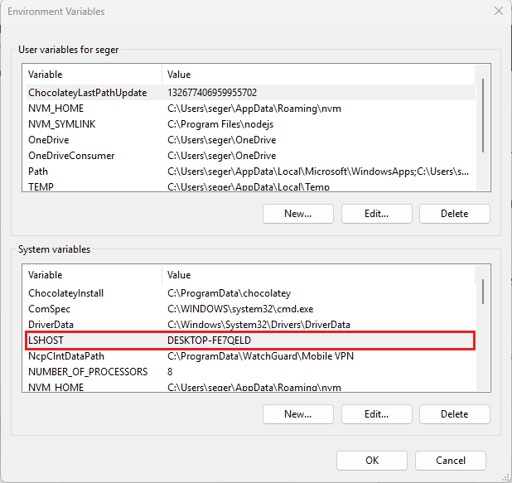Select the NVM_HOME user variable row

coord(251,108)
